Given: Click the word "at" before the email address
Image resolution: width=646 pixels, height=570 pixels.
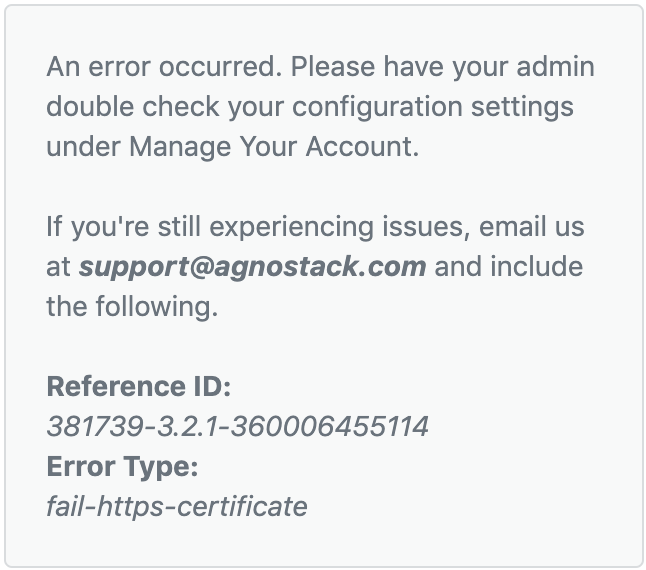Looking at the screenshot, I should tap(59, 268).
